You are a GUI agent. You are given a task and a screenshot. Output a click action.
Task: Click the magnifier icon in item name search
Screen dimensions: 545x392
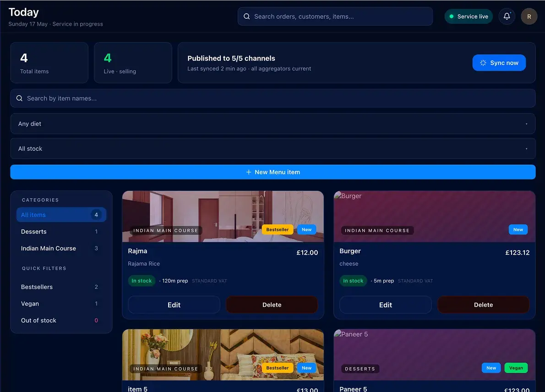(x=19, y=98)
